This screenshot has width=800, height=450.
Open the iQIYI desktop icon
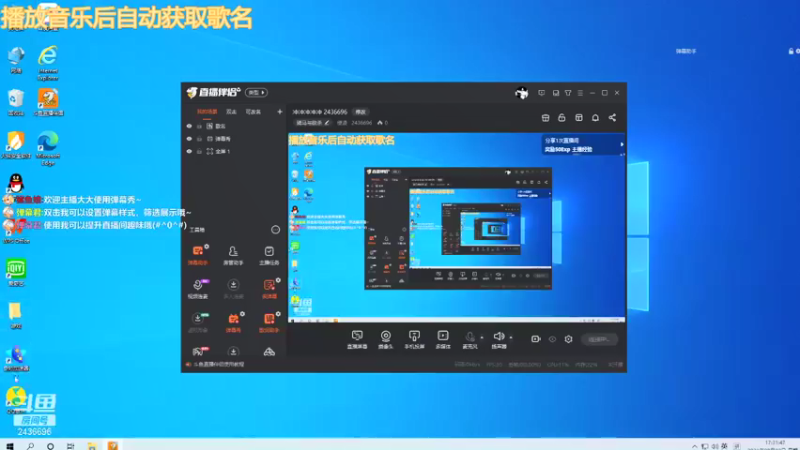pyautogui.click(x=16, y=272)
